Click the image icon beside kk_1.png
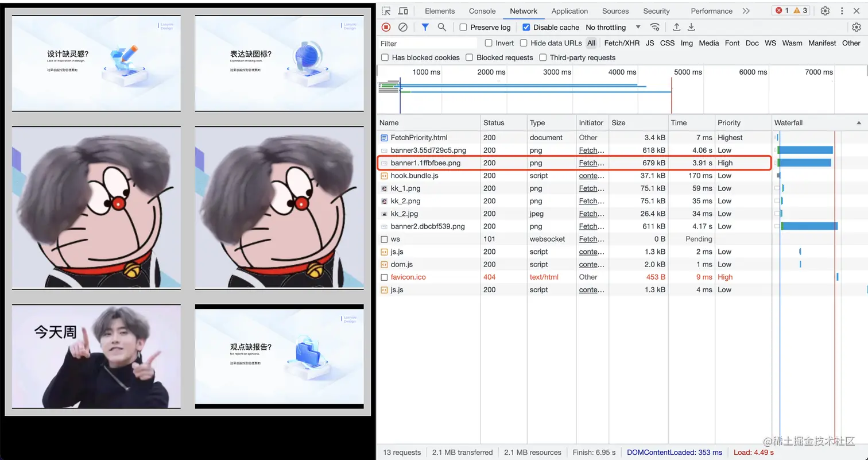 384,188
